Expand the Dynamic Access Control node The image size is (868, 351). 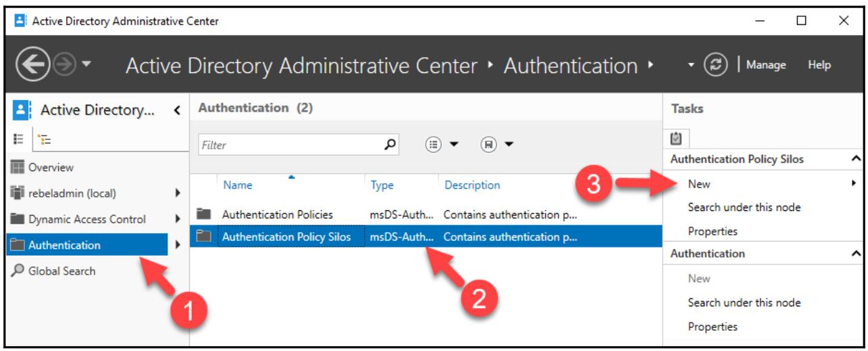click(176, 219)
